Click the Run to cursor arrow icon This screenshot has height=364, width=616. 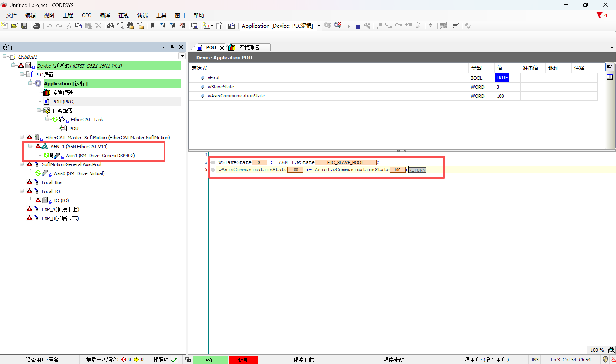408,25
